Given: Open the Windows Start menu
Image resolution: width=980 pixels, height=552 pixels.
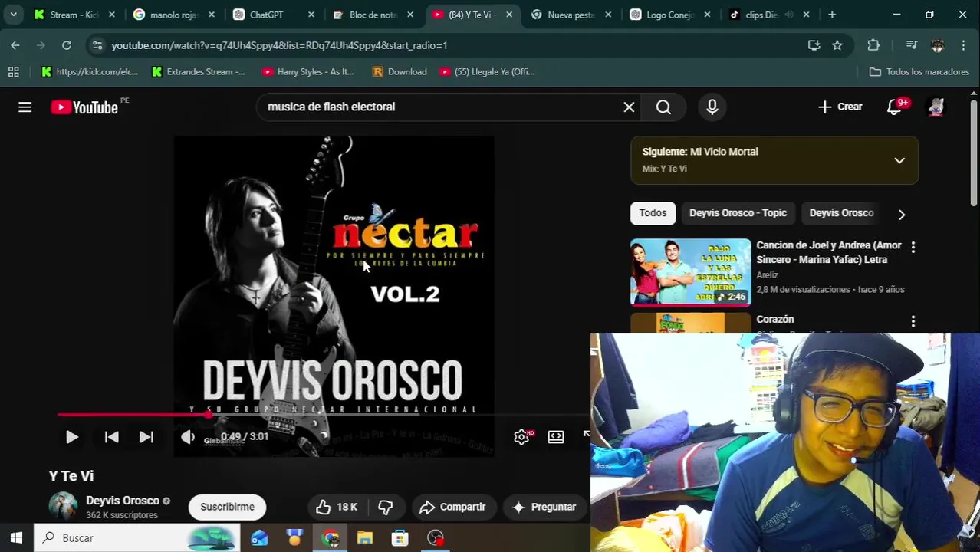Looking at the screenshot, I should [x=16, y=538].
